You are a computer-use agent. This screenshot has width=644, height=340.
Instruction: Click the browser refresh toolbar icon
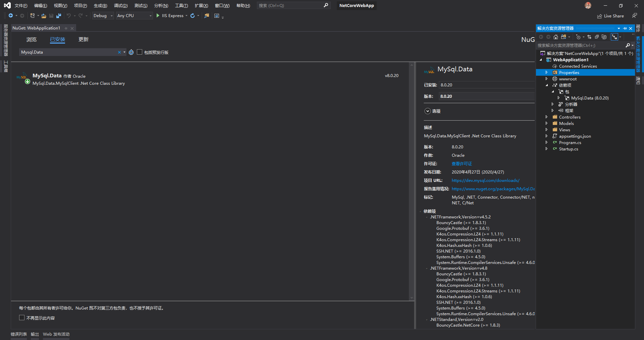pos(193,16)
